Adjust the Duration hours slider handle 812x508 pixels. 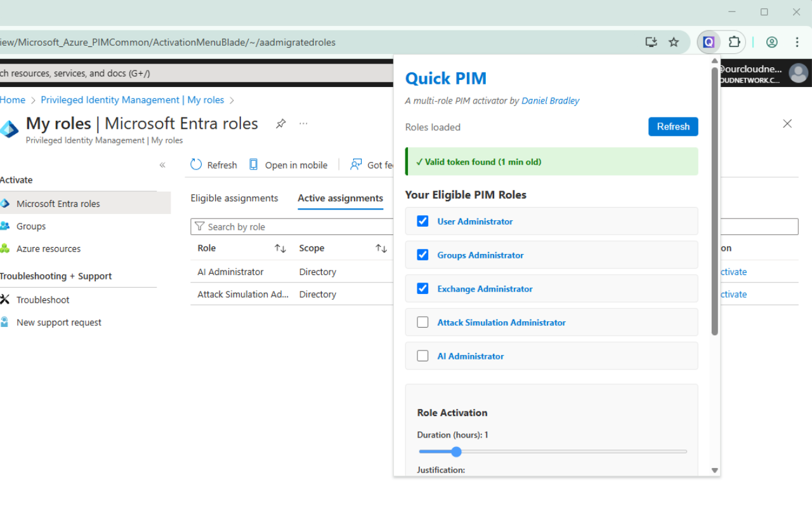[x=456, y=451]
